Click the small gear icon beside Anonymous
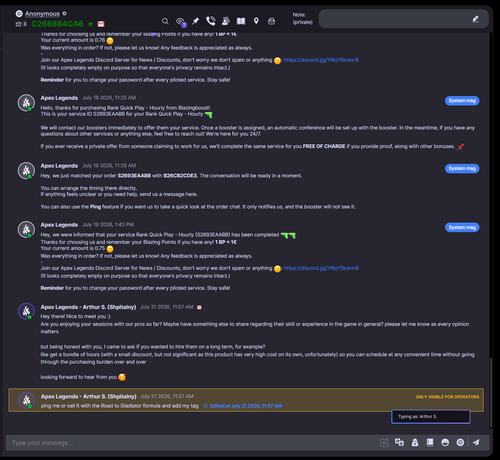 tap(64, 13)
